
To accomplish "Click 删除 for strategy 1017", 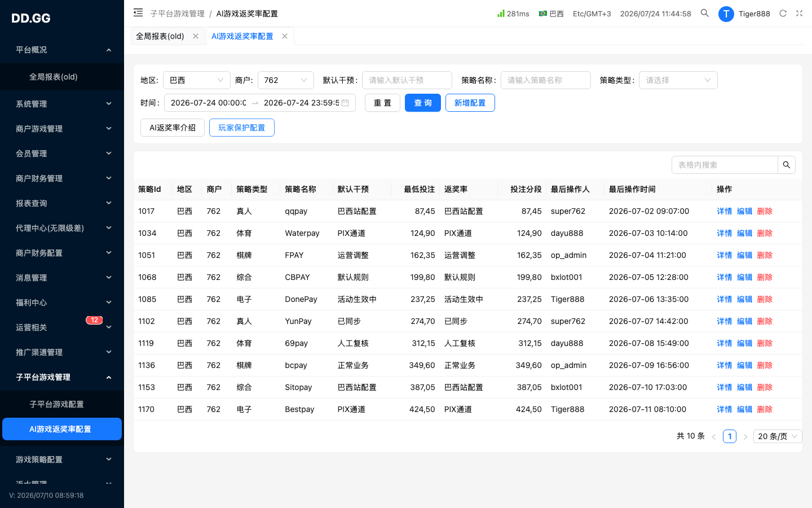I will click(x=765, y=211).
